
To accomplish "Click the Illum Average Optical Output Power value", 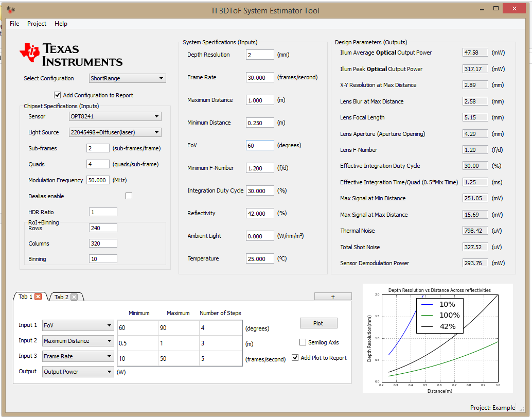I will point(475,53).
